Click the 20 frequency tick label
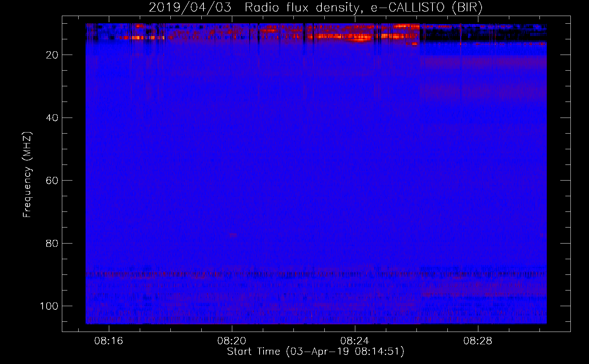Viewport: 589px width, 364px height. (52, 55)
